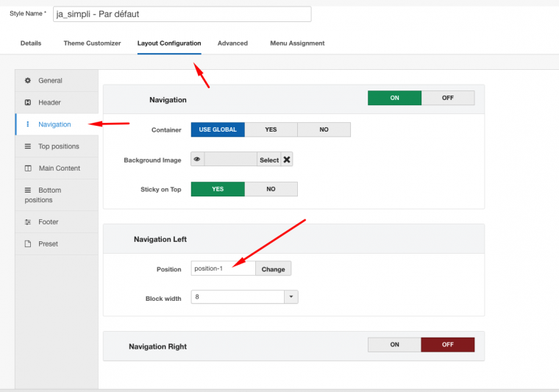Open Preset settings in sidebar
The height and width of the screenshot is (392, 559).
57,243
